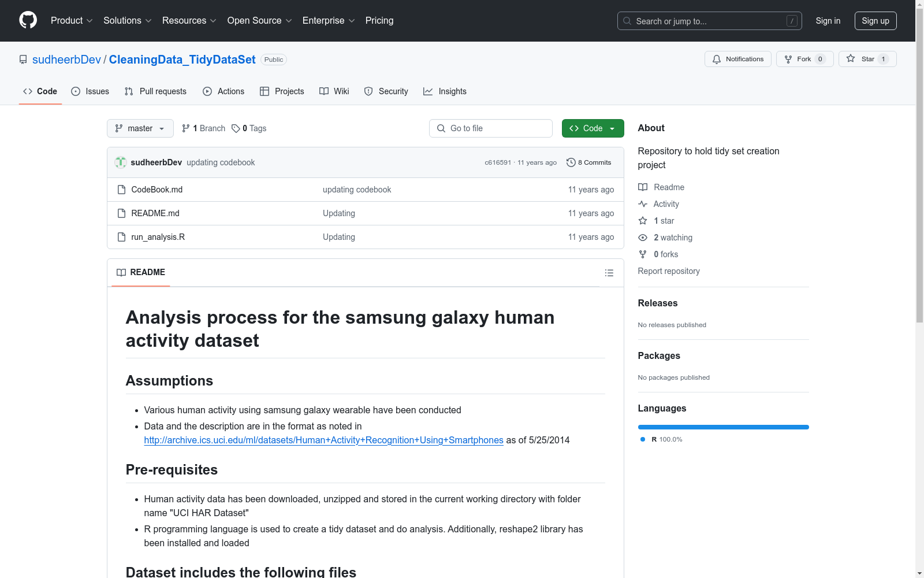Image resolution: width=924 pixels, height=578 pixels.
Task: Click the fork icon beside 0 forks
Action: 643,254
